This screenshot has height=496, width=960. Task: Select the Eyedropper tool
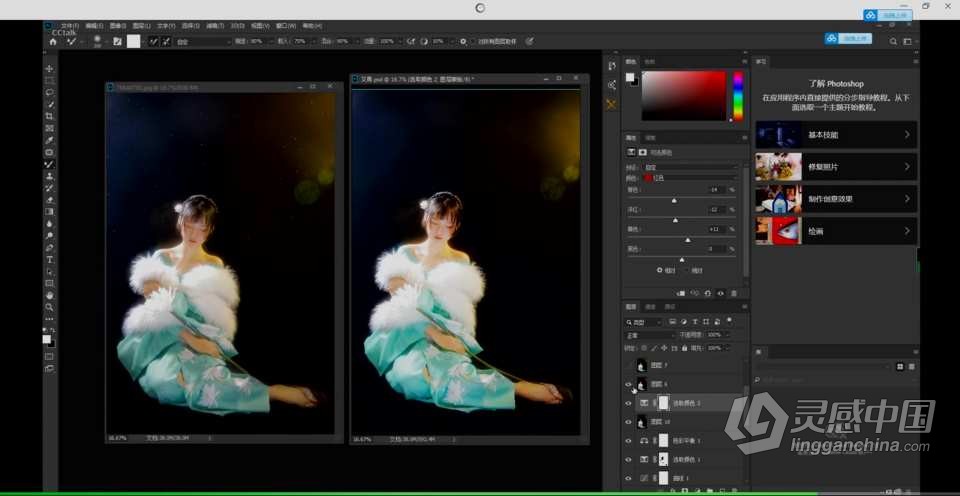(x=50, y=140)
